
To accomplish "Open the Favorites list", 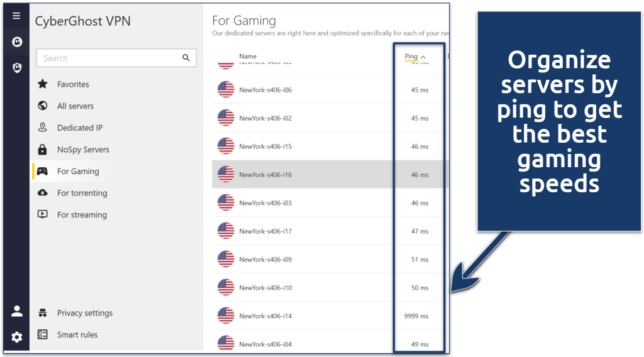I will (73, 84).
